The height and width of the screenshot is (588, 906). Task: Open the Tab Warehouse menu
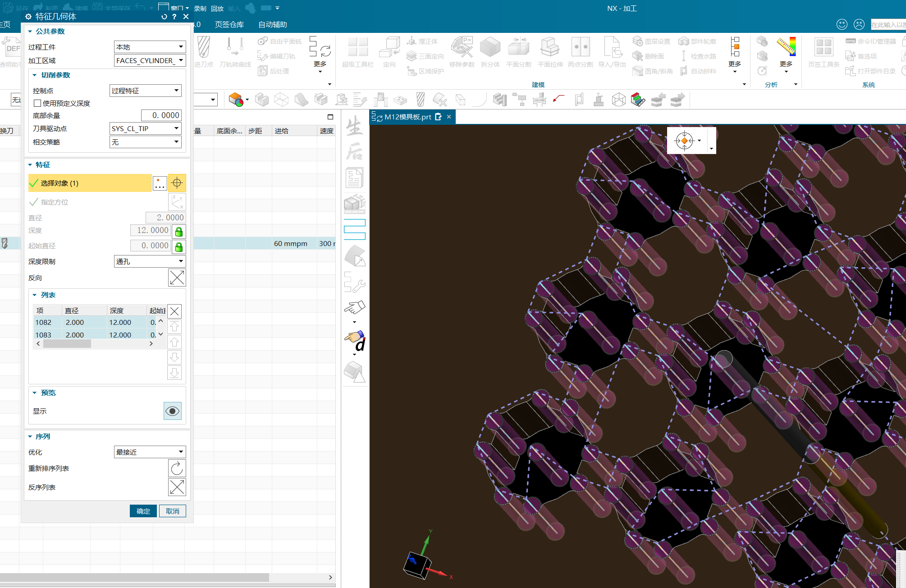[229, 25]
